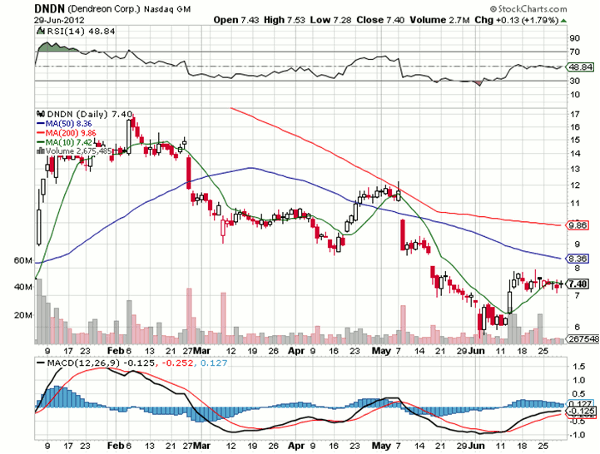Click the "Nasdaq GM" exchange label
This screenshot has width=600, height=454.
click(x=167, y=9)
